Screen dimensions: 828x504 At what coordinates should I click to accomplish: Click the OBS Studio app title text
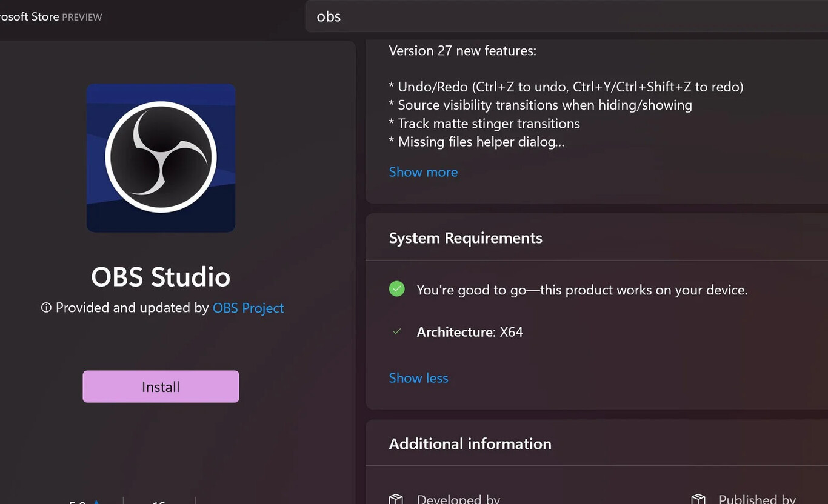pyautogui.click(x=161, y=277)
